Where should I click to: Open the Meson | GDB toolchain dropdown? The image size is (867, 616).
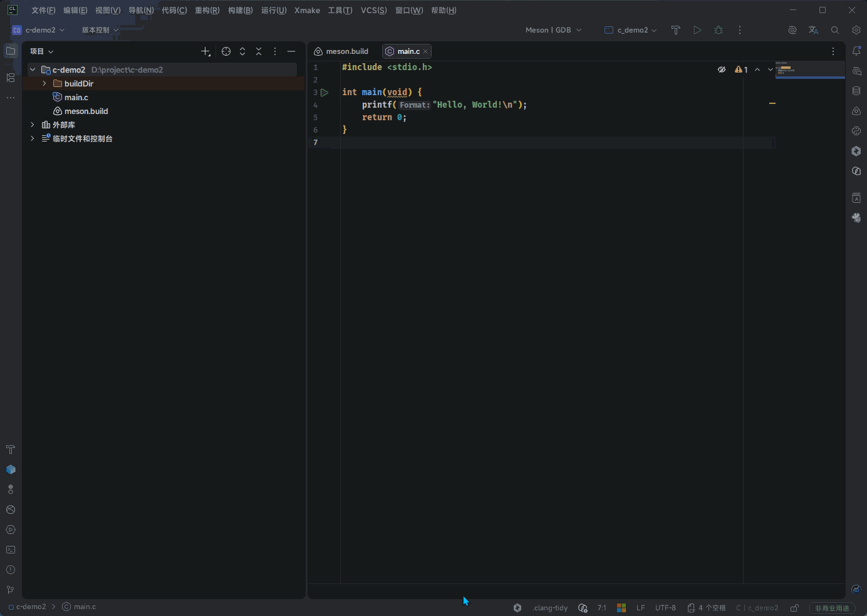tap(554, 30)
